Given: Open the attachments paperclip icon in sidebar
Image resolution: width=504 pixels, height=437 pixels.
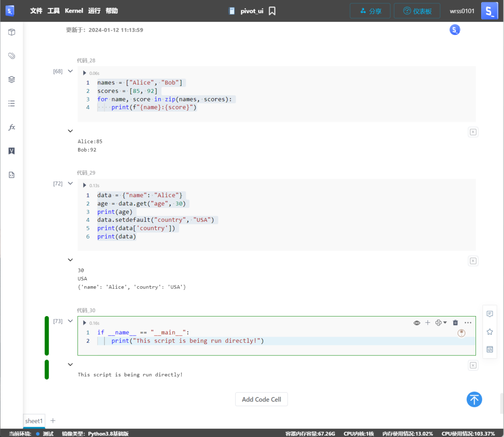Looking at the screenshot, I should (x=12, y=56).
